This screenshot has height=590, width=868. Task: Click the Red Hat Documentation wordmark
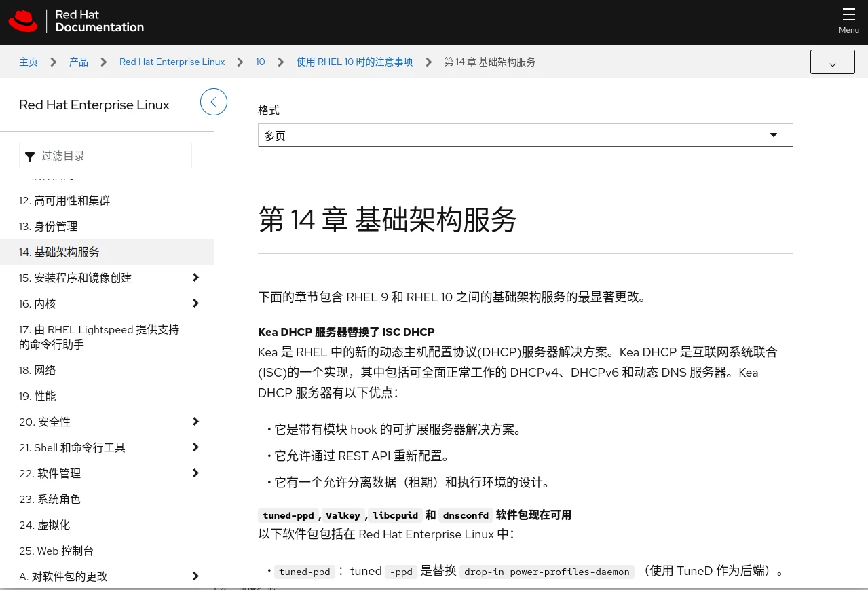pyautogui.click(x=99, y=21)
